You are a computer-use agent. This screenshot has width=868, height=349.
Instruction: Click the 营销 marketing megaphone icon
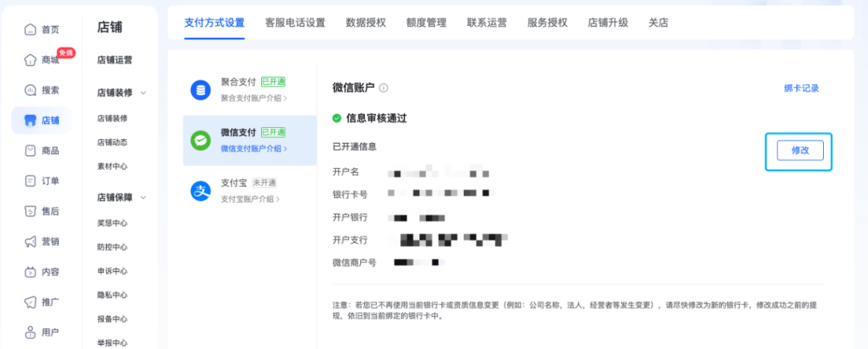pos(31,241)
